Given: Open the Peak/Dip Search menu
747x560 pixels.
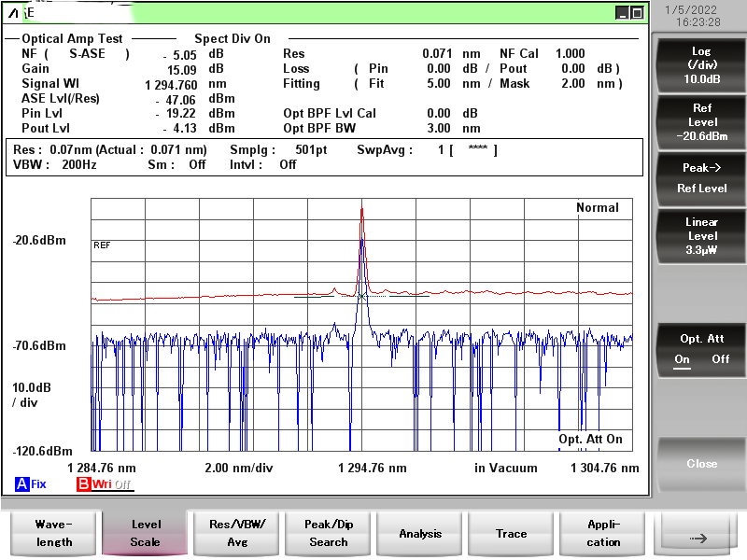Looking at the screenshot, I should [x=329, y=533].
